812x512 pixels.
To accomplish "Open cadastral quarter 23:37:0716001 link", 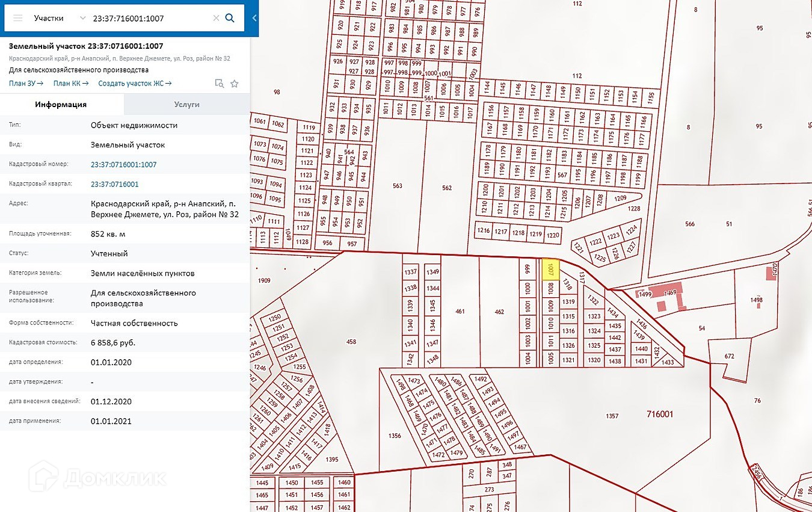I will [114, 184].
